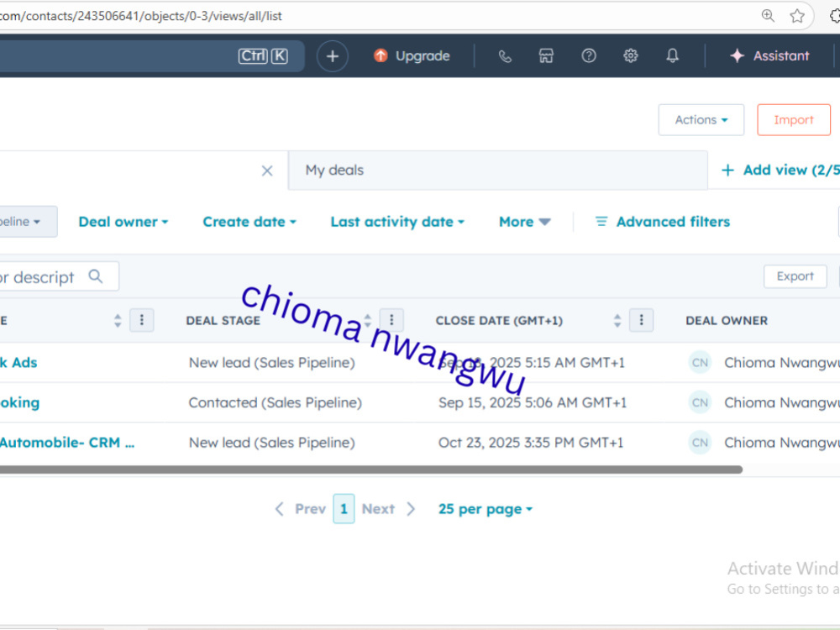This screenshot has width=840, height=630.
Task: Expand the More filters dropdown
Action: coord(524,222)
